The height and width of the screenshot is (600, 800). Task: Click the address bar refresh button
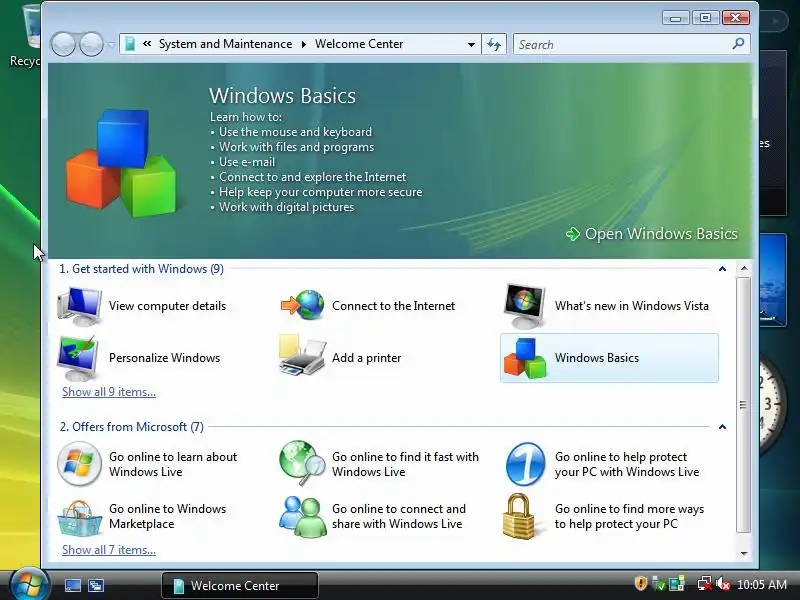tap(494, 44)
